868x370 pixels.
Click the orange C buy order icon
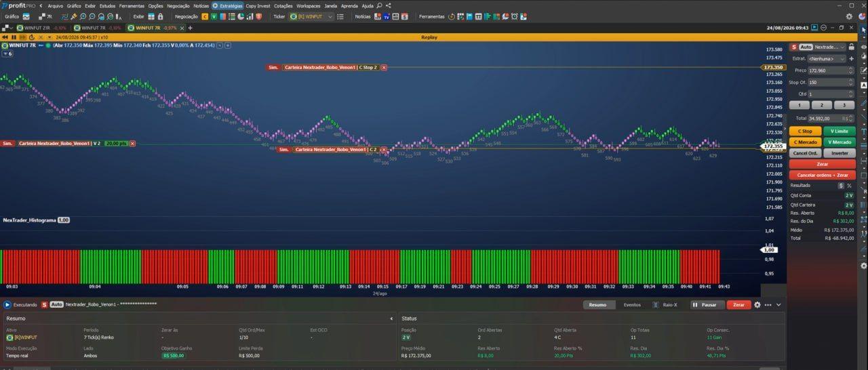point(205,16)
